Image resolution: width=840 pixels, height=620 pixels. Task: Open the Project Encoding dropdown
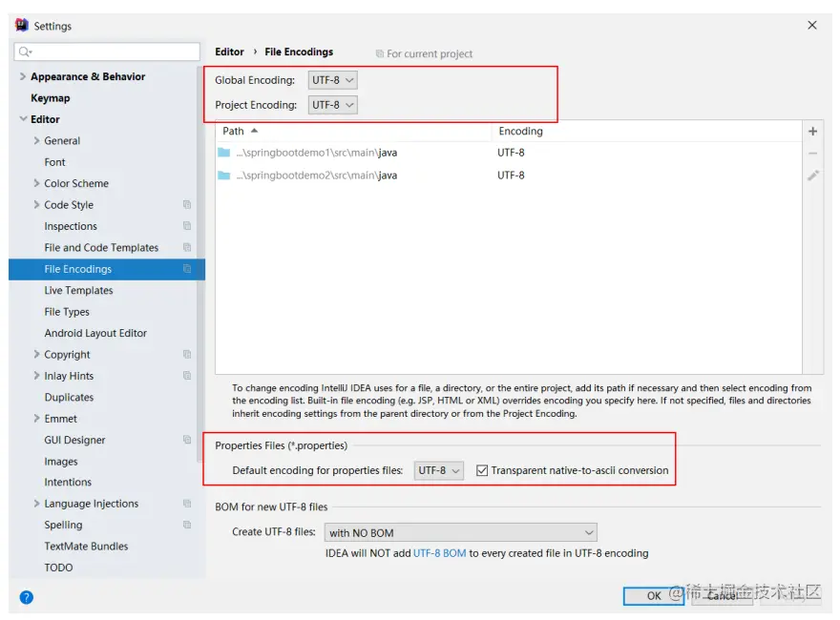(333, 105)
